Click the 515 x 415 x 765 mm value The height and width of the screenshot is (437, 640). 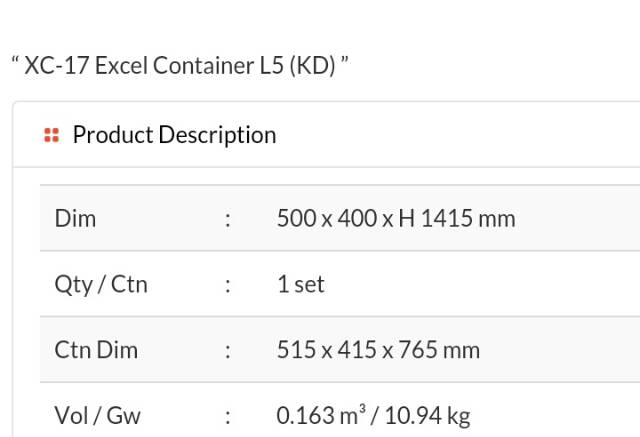(378, 350)
